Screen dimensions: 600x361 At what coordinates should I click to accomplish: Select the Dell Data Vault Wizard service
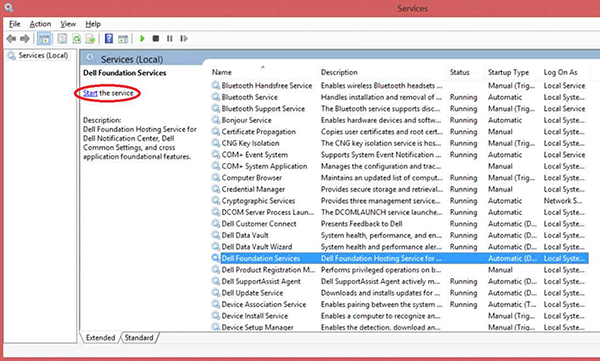point(399,247)
